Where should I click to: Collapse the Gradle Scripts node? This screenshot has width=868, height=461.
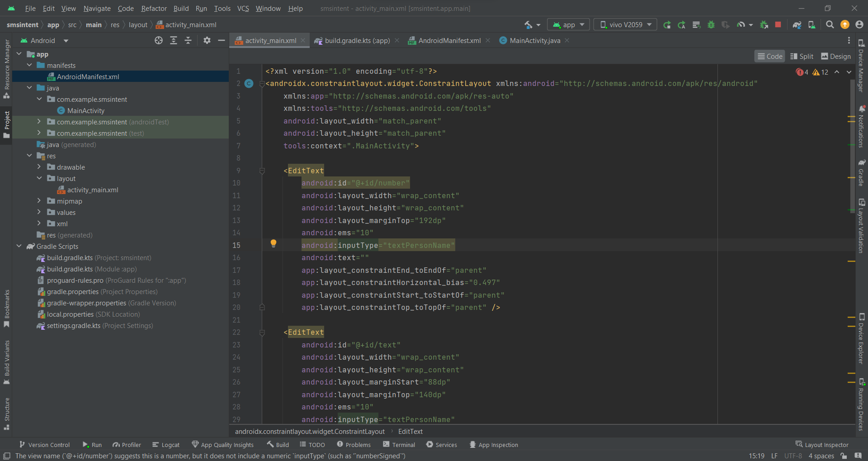(x=19, y=247)
